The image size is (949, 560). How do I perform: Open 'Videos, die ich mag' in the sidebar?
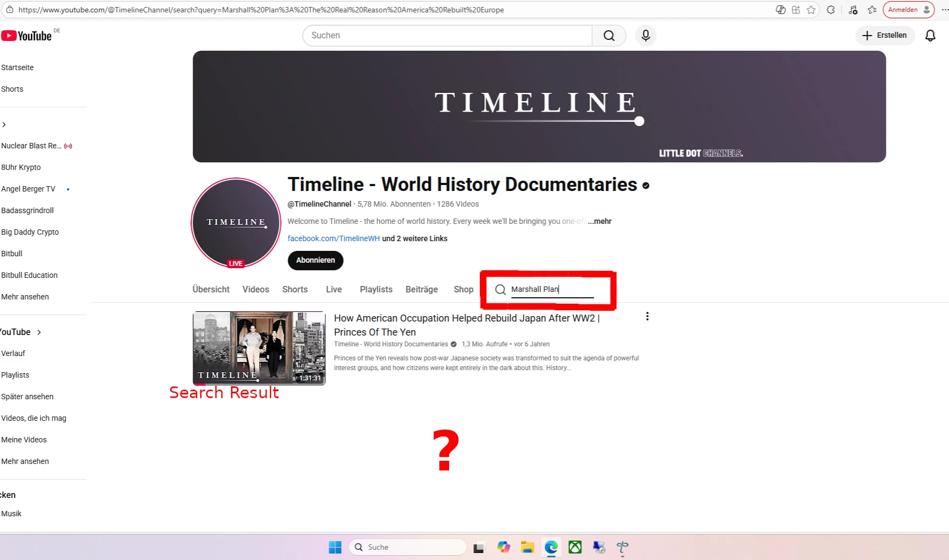33,418
